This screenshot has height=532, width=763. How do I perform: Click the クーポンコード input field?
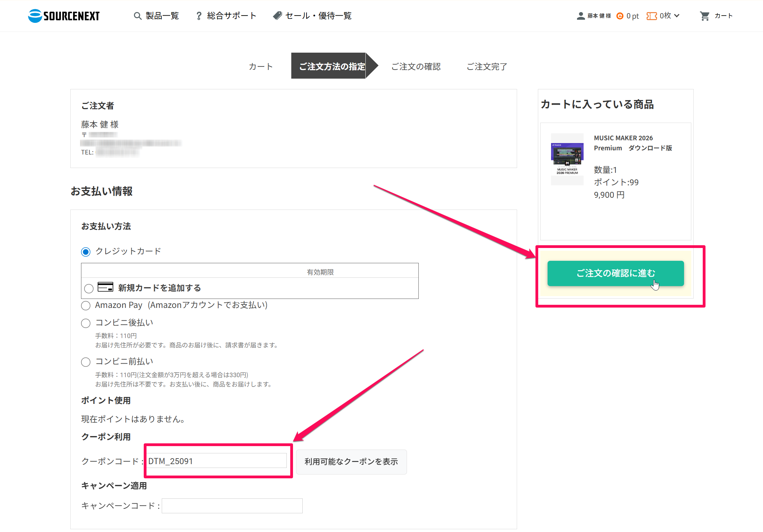click(217, 461)
